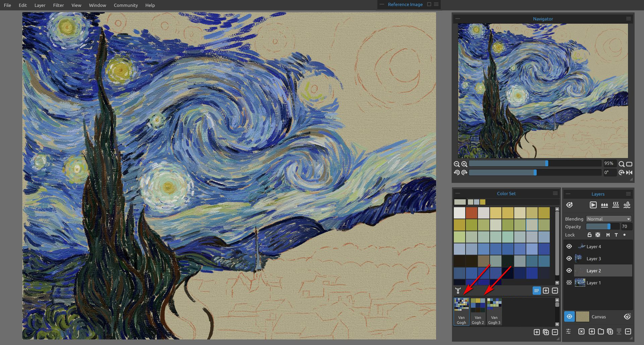Rotate canvas clockwise in Navigator
The width and height of the screenshot is (644, 345).
click(x=464, y=172)
